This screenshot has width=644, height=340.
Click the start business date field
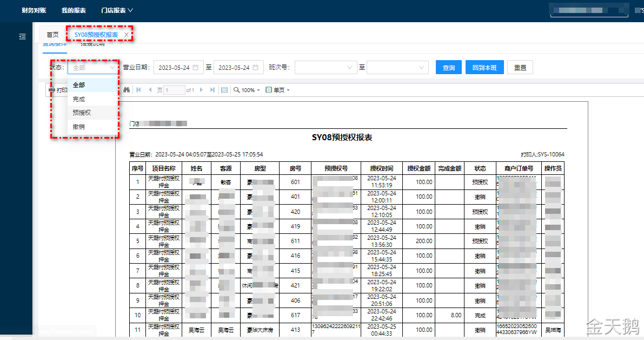click(x=178, y=68)
